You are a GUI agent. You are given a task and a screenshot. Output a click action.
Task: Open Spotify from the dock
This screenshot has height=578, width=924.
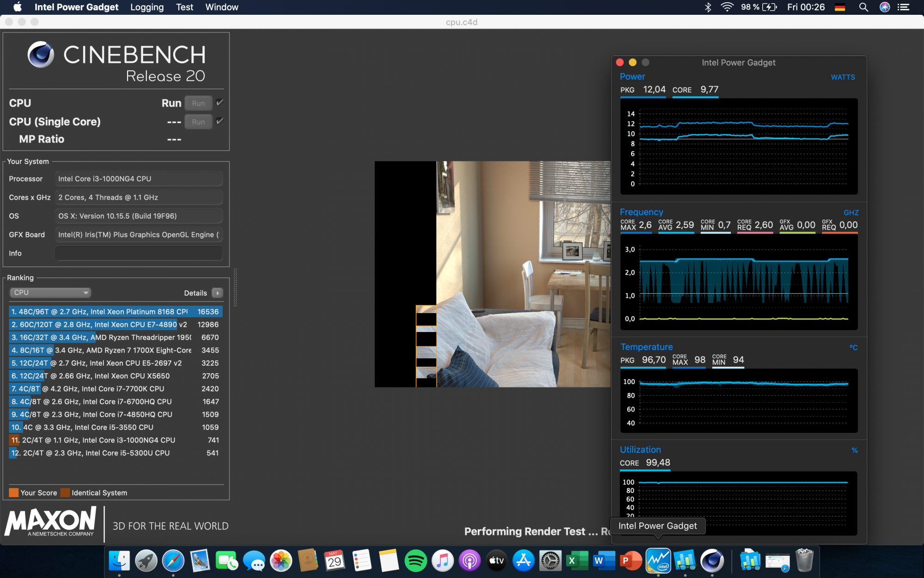click(415, 561)
